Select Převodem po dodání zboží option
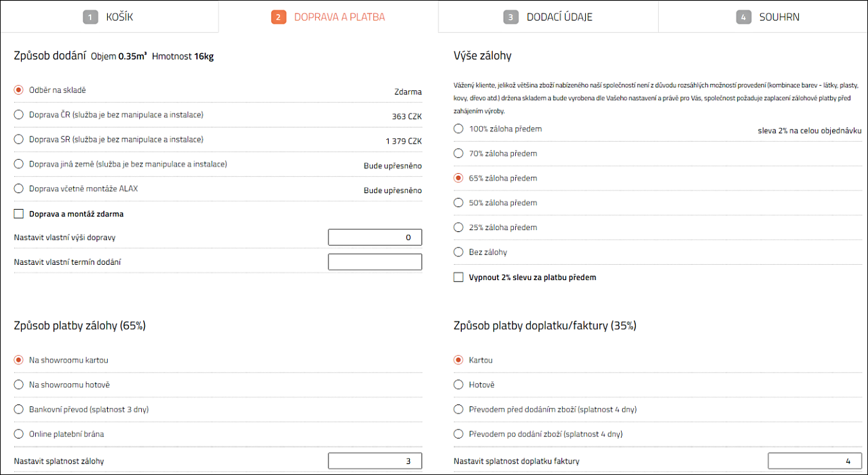 click(458, 434)
